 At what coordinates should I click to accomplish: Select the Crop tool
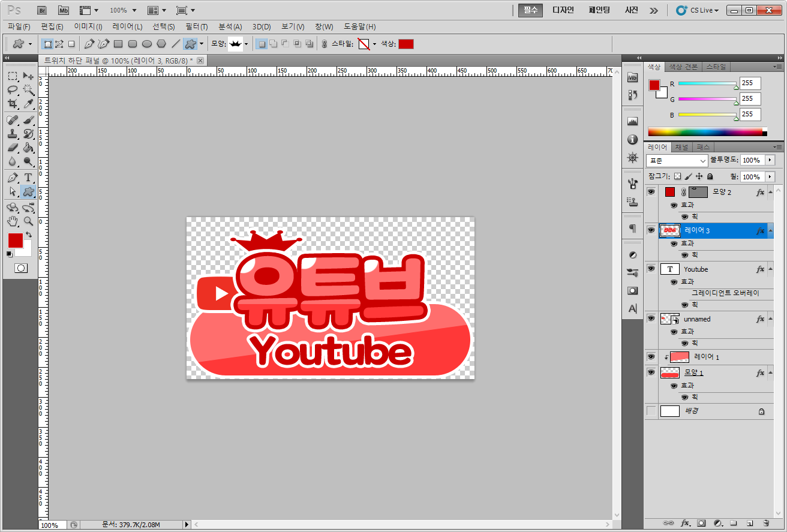[x=12, y=103]
